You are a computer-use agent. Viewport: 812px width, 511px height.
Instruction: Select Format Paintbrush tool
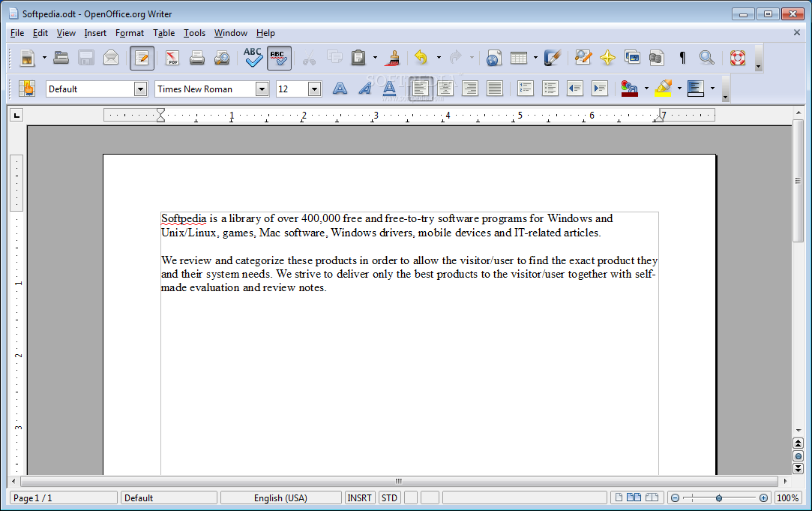[393, 58]
